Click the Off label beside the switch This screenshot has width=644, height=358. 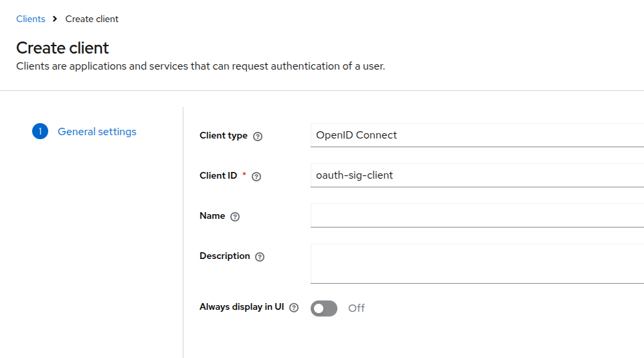pyautogui.click(x=356, y=308)
